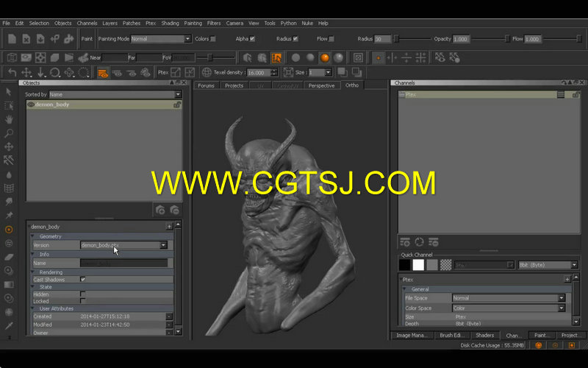Select the Eraser tool in toolbox
The image size is (588, 368).
pyautogui.click(x=9, y=257)
